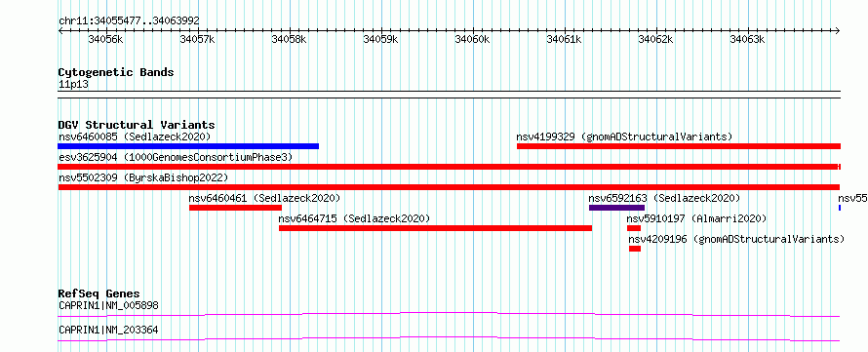Click the esv3625904 red variant bar

[x=449, y=167]
